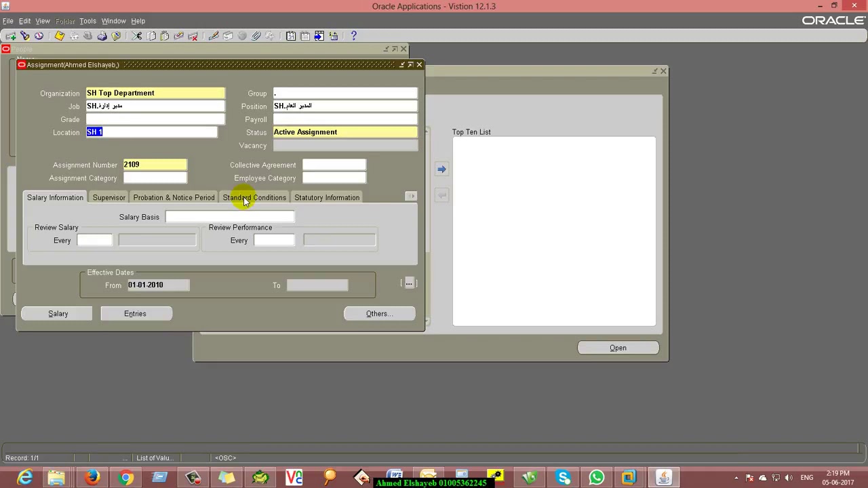Open the Tools menu
The image size is (868, 488).
[x=87, y=21]
